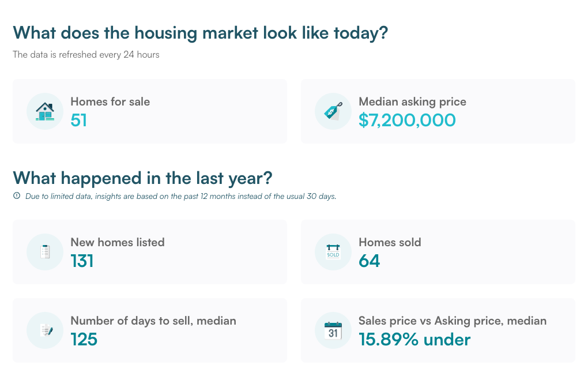Select the Homes for sale label
Viewport: 588px width, 384px height.
click(x=110, y=101)
